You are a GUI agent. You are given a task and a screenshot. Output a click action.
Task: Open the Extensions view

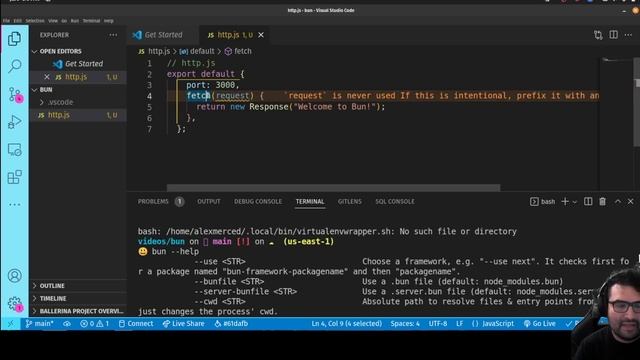click(x=14, y=177)
